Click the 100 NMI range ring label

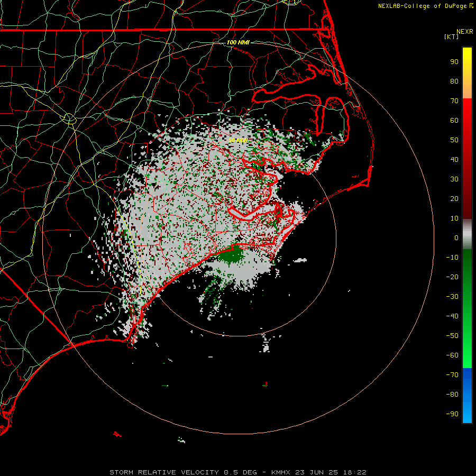pyautogui.click(x=238, y=42)
